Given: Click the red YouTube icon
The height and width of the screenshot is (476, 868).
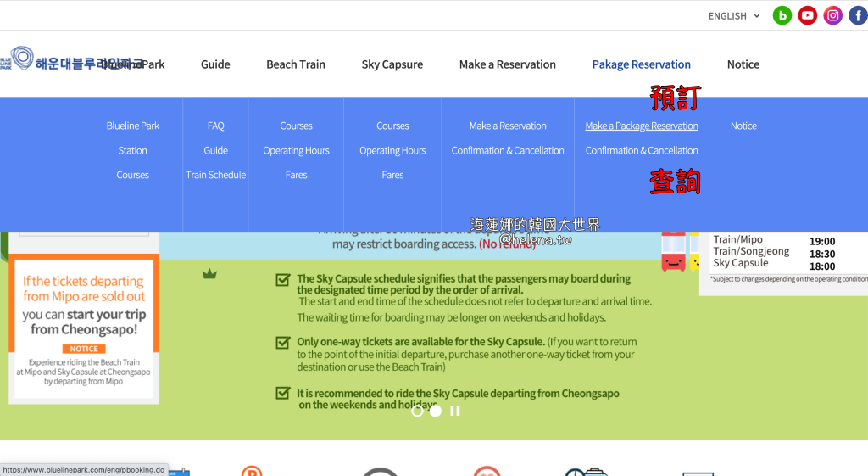Looking at the screenshot, I should tap(808, 15).
